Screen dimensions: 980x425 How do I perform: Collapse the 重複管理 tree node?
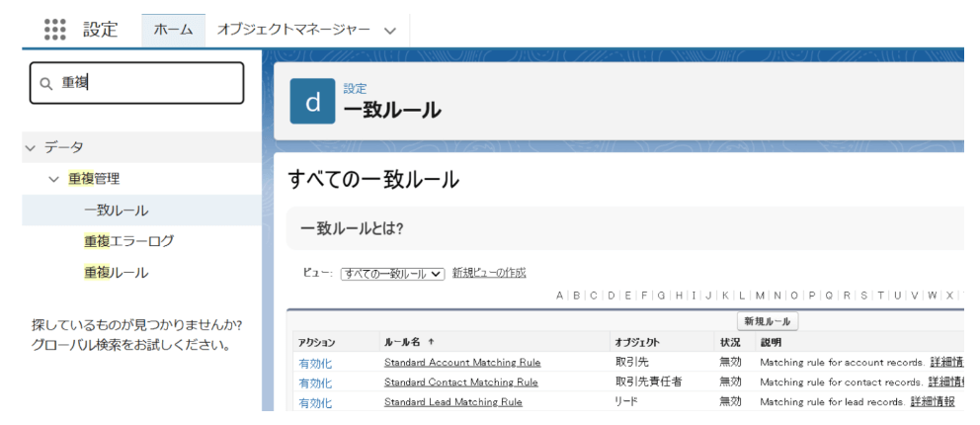coord(53,179)
